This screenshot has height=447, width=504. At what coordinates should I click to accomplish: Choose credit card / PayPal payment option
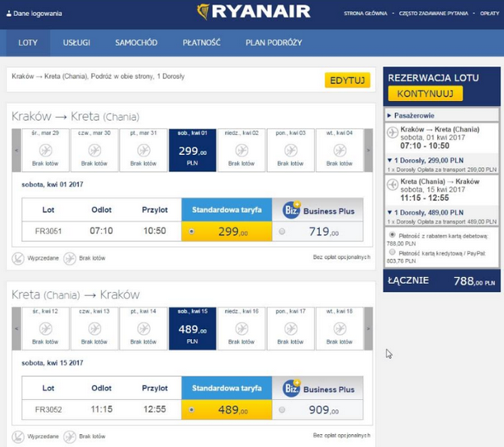pyautogui.click(x=392, y=250)
